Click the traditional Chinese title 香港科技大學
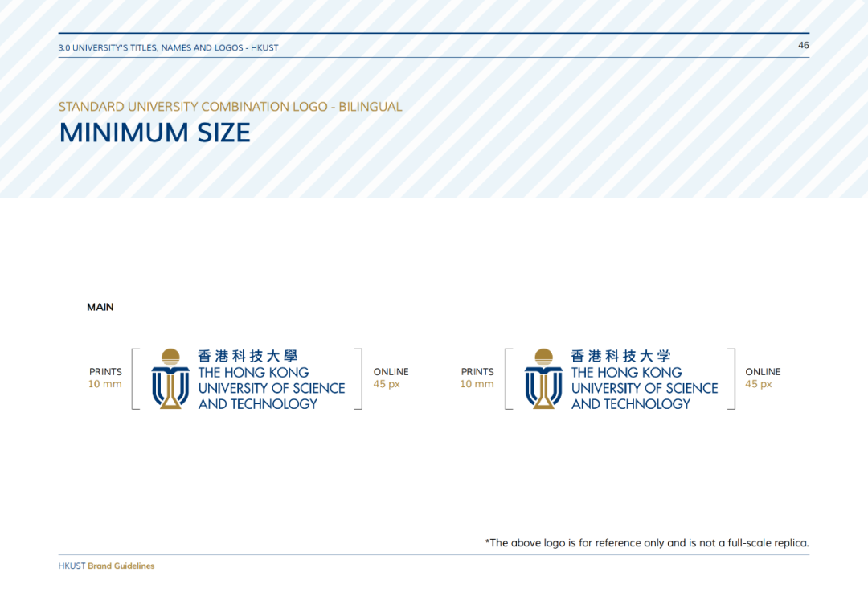This screenshot has height=613, width=868. pyautogui.click(x=248, y=356)
